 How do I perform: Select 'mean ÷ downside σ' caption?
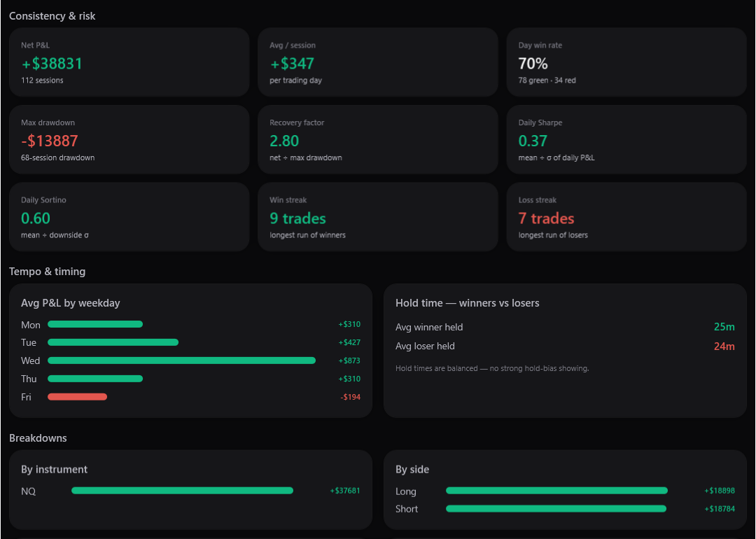55,235
